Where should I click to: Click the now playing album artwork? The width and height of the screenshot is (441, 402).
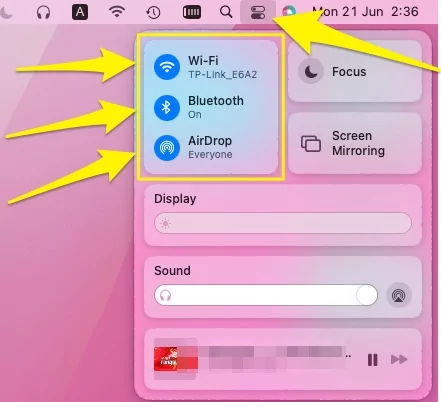coord(176,359)
